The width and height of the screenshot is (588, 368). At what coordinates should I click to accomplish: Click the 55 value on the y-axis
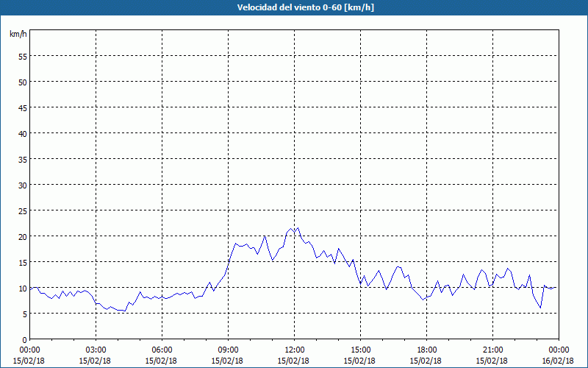(23, 57)
